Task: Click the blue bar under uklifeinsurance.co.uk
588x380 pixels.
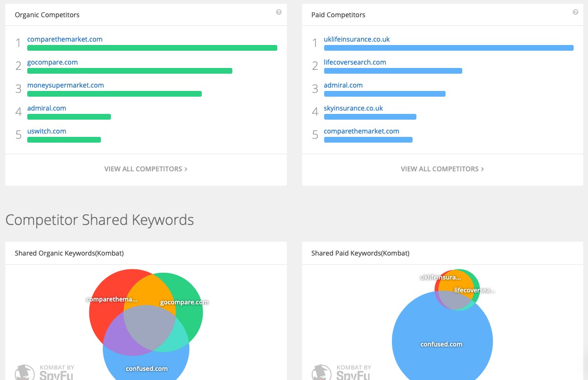Action: pos(448,48)
